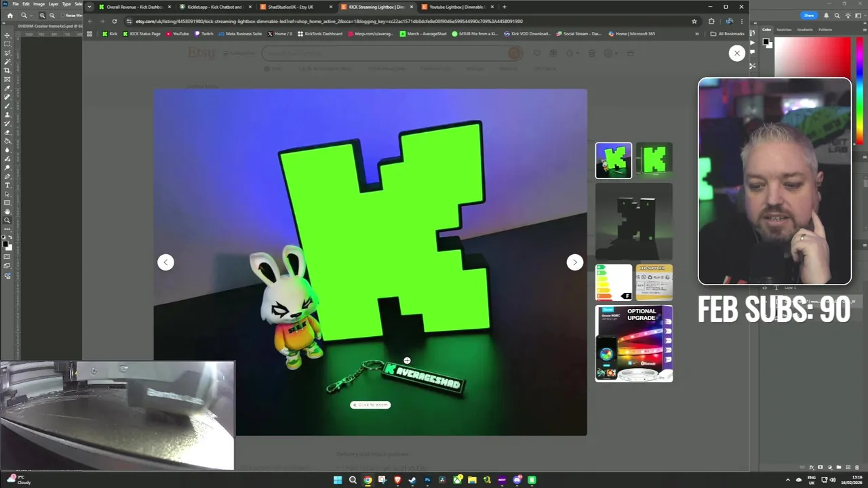Open Windows Start menu
The width and height of the screenshot is (868, 488).
[338, 480]
